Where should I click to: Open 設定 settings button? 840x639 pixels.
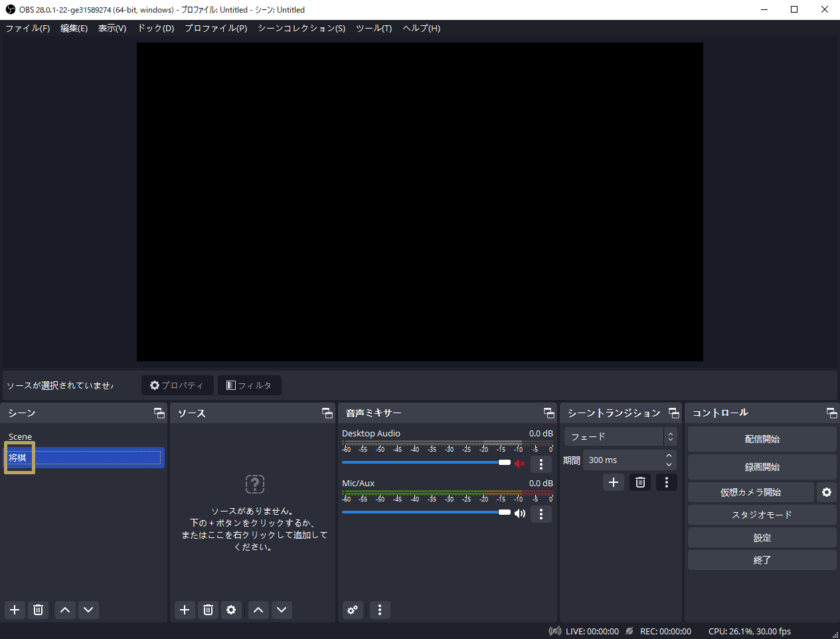point(762,537)
